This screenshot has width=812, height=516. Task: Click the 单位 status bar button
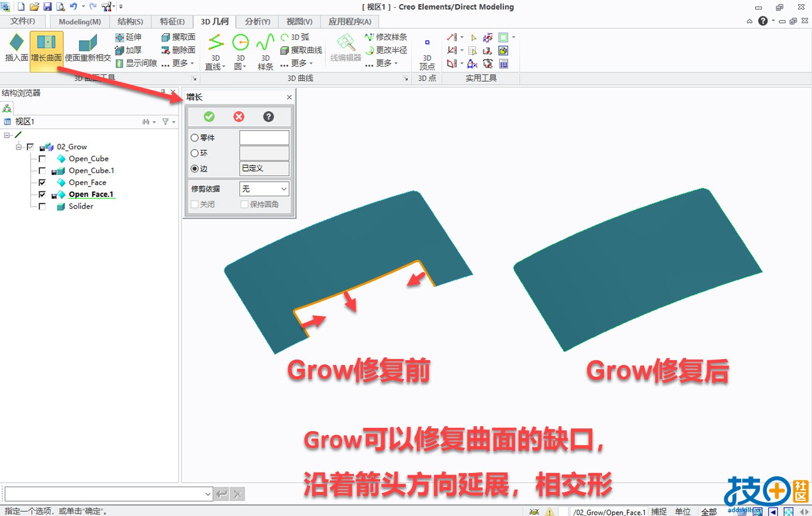point(683,512)
